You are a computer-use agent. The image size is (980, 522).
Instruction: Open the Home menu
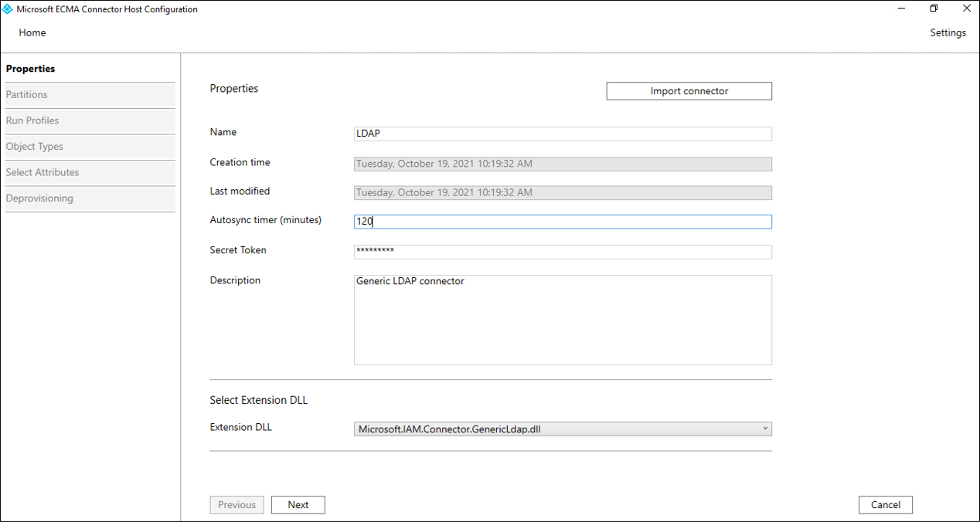32,33
